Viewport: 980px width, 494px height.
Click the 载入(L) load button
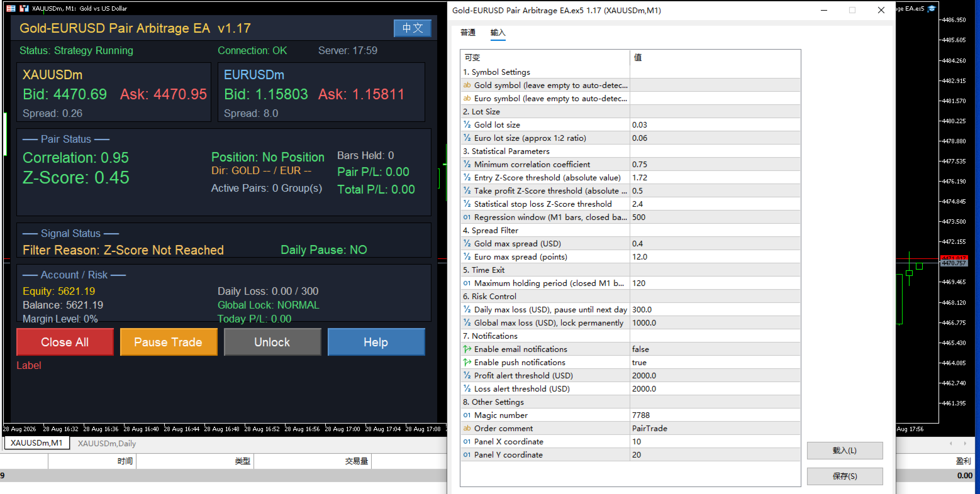(x=845, y=451)
